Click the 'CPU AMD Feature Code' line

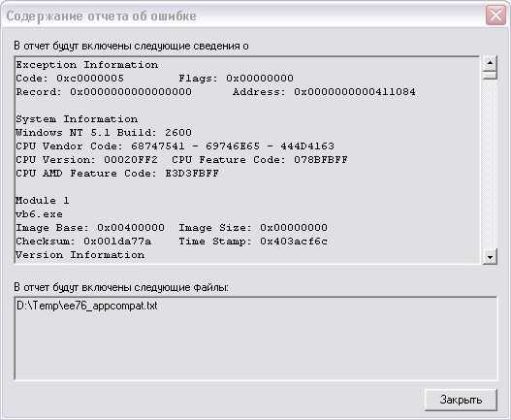(117, 174)
